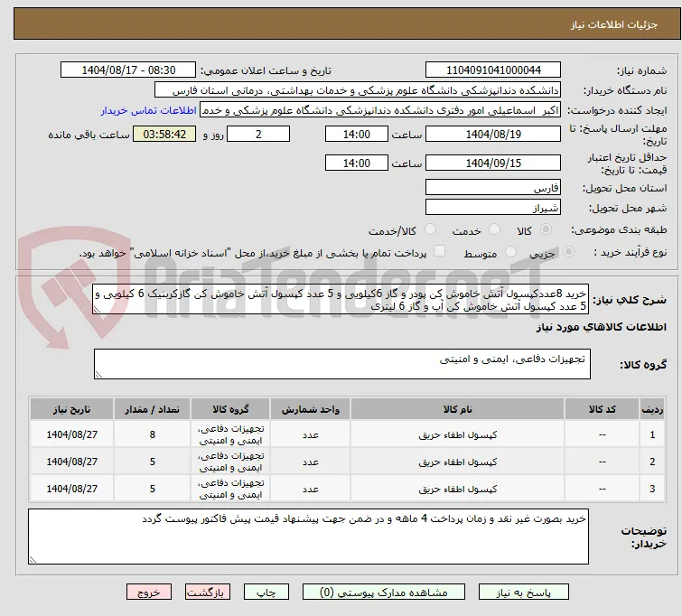Click the remaining days field showing 2

tap(258, 134)
